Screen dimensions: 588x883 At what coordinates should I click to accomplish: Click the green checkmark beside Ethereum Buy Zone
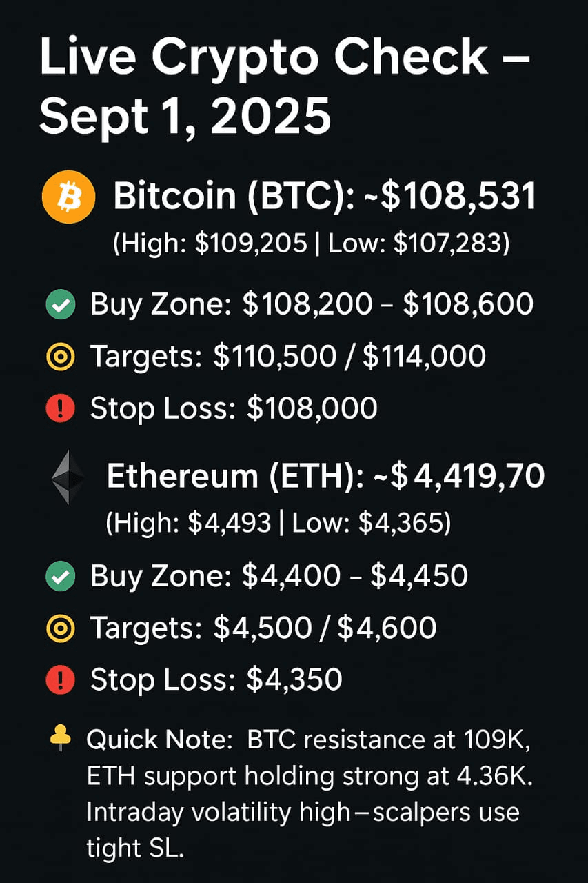[x=60, y=577]
